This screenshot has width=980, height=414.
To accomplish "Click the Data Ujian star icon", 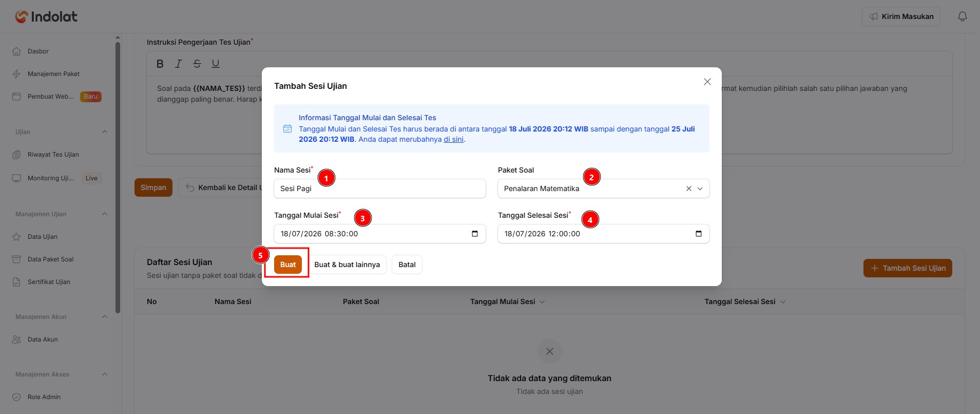I will (16, 237).
